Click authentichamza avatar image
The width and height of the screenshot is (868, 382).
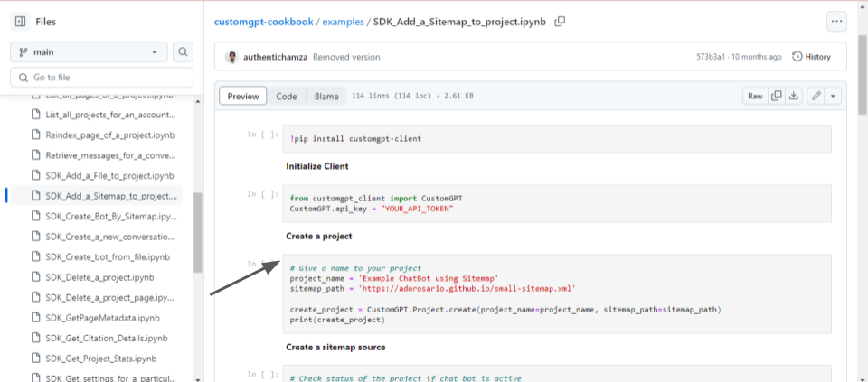click(232, 57)
